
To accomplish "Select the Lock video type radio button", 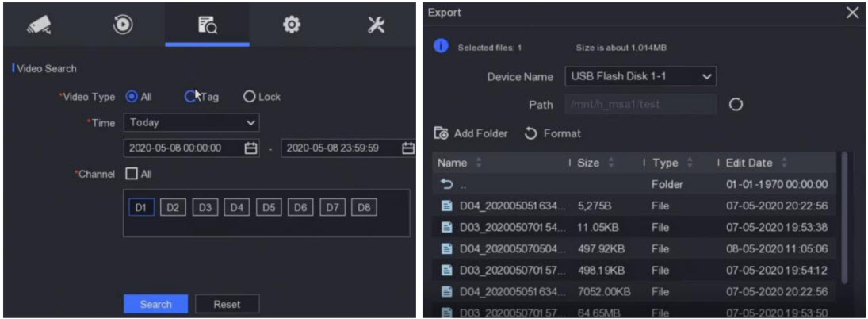I will (x=249, y=97).
